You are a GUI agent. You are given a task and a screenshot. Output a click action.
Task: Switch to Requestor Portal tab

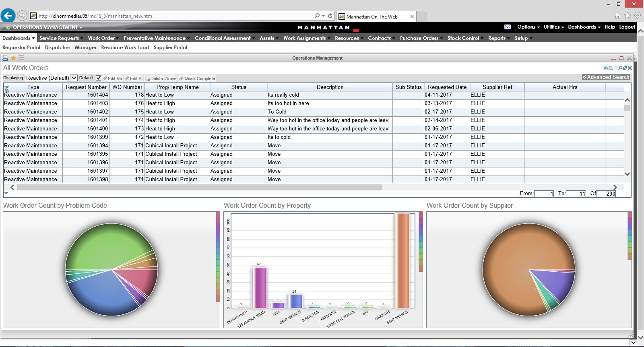coord(21,48)
